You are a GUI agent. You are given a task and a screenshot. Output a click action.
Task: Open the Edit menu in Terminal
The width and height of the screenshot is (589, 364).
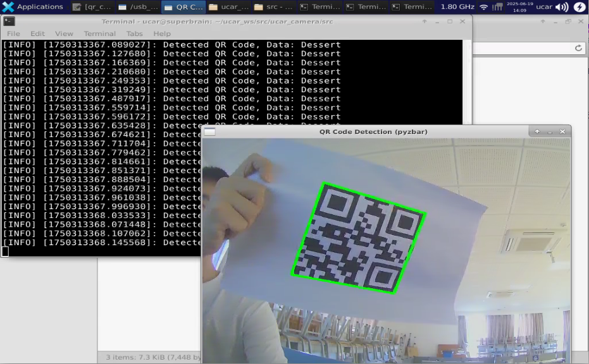[x=37, y=33]
